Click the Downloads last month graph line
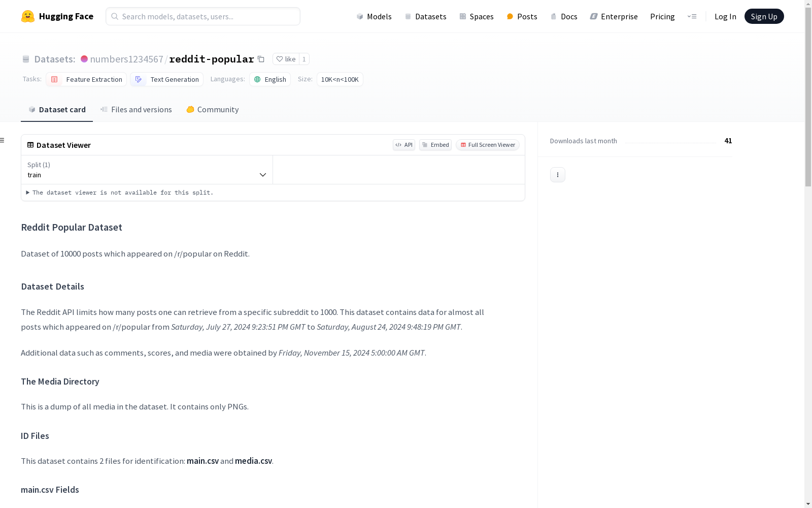Screen dimensions: 812x508 670,142
